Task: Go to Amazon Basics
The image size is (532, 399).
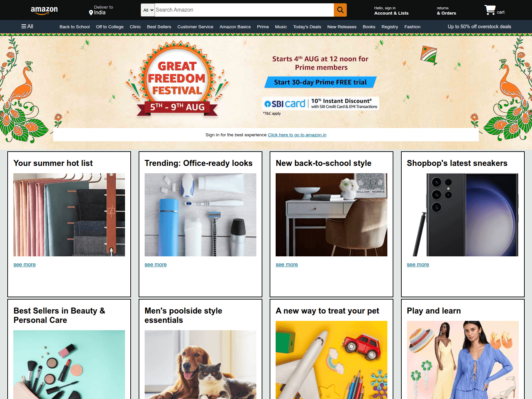Action: pyautogui.click(x=235, y=27)
